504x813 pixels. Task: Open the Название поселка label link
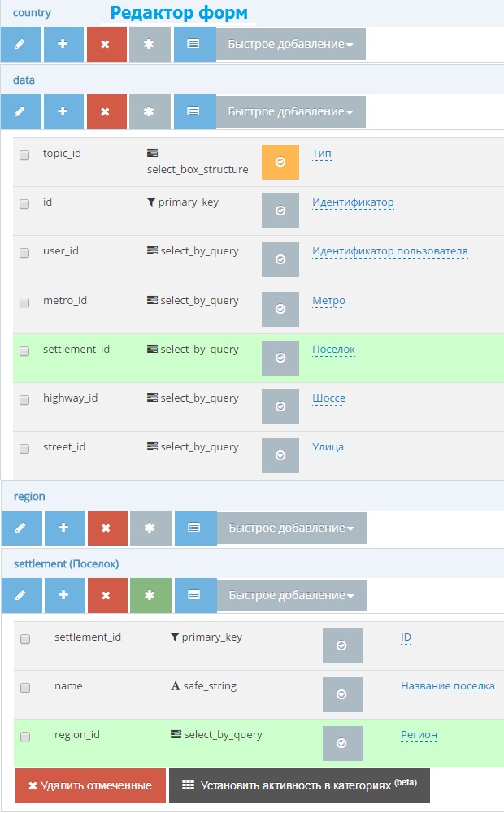(x=447, y=686)
